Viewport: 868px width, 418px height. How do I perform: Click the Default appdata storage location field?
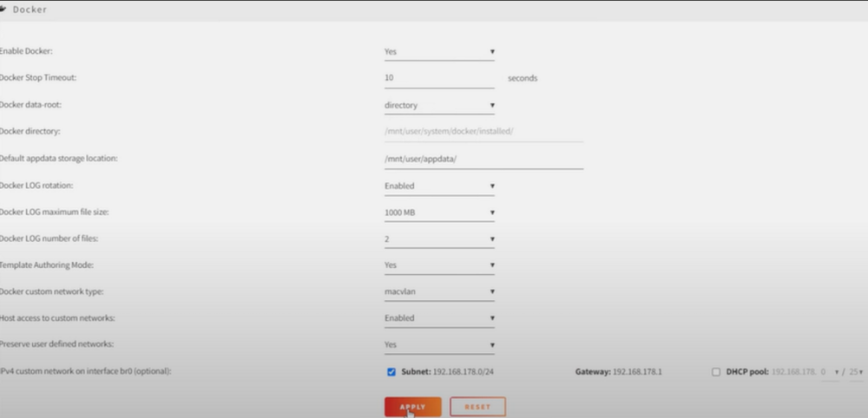pos(483,160)
